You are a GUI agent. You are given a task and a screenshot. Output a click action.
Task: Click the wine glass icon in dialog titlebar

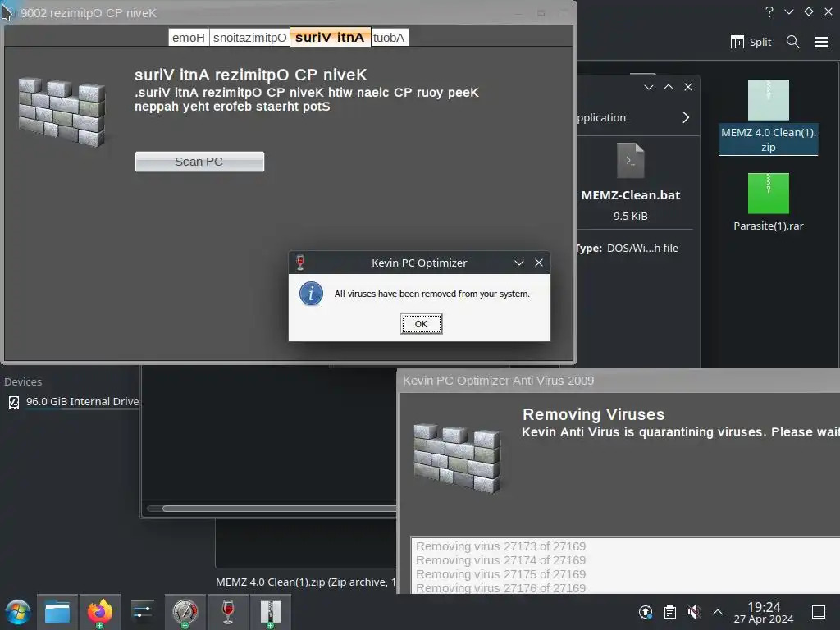coord(300,262)
